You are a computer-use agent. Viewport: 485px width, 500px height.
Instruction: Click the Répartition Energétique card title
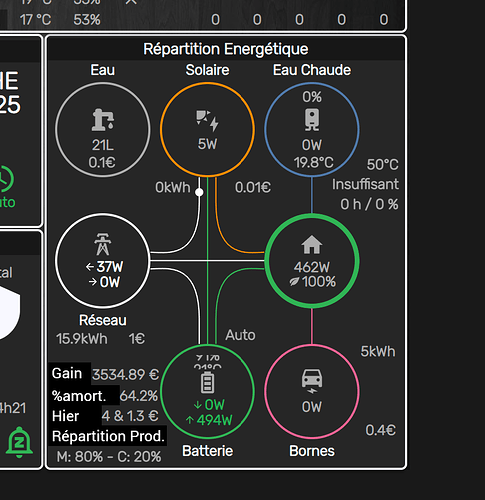pos(226,49)
